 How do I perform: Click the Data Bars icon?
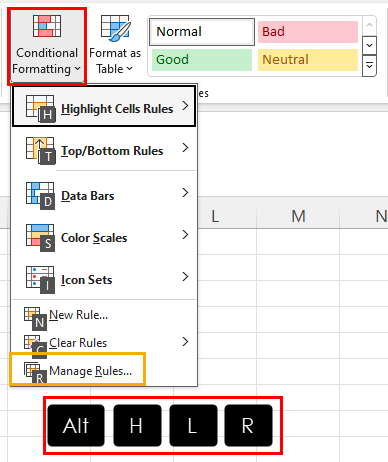pos(41,196)
